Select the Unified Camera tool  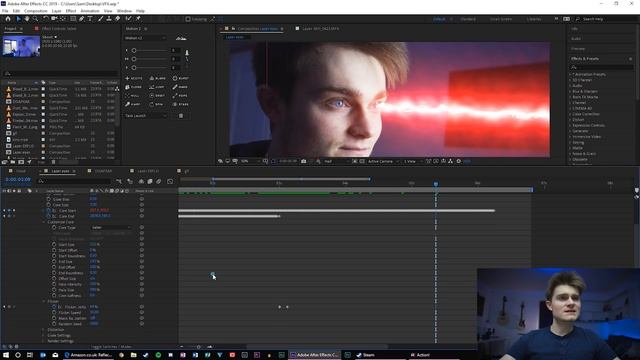pos(54,19)
